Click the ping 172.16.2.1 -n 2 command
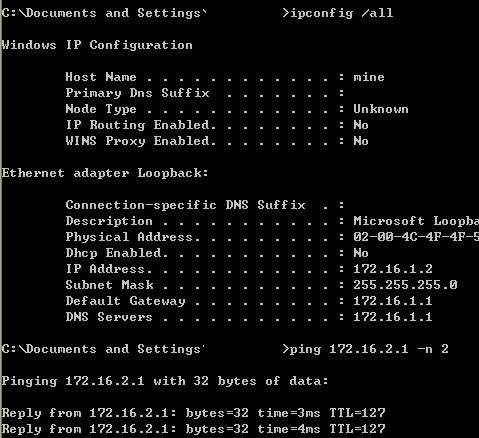 click(369, 349)
